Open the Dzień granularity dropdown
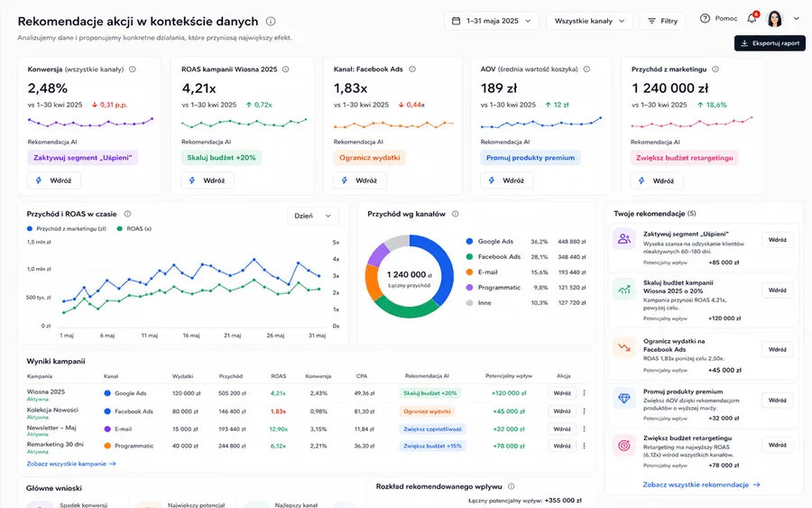The width and height of the screenshot is (812, 508). point(313,216)
